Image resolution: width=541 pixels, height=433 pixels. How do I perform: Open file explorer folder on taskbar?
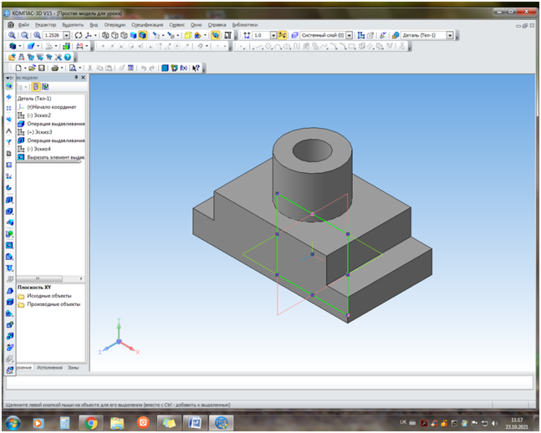tap(117, 423)
